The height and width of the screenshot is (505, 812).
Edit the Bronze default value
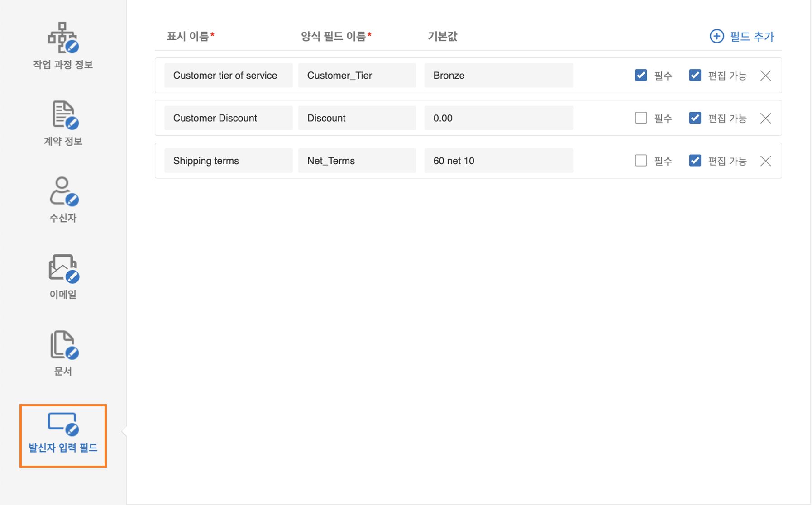[499, 75]
